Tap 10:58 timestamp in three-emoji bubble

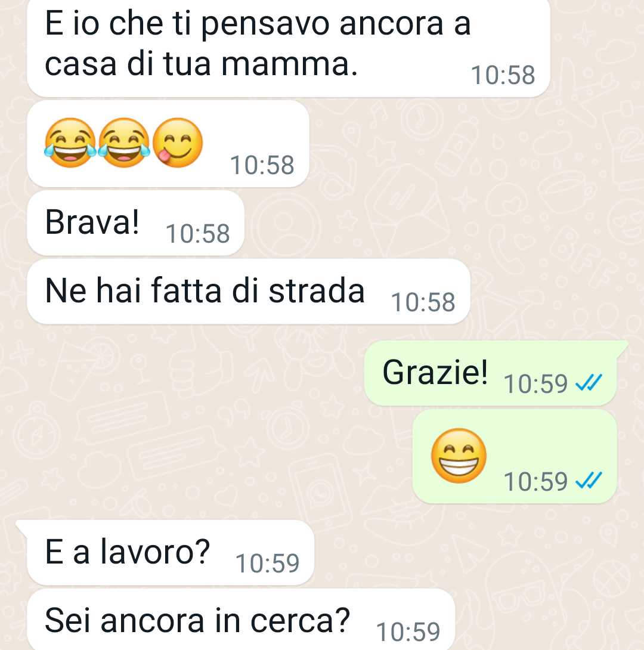[262, 165]
